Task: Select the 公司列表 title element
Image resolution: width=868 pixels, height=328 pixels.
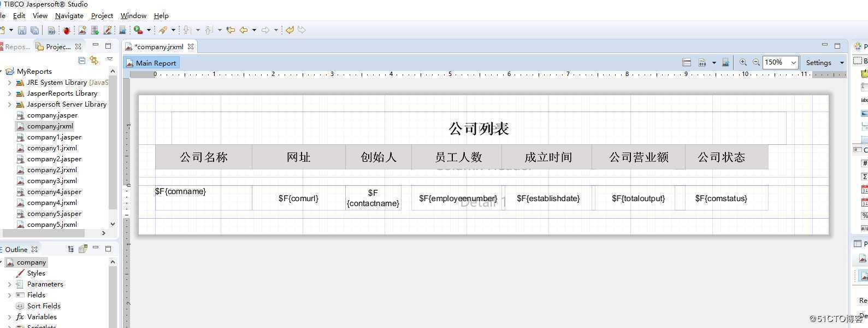Action: 479,128
